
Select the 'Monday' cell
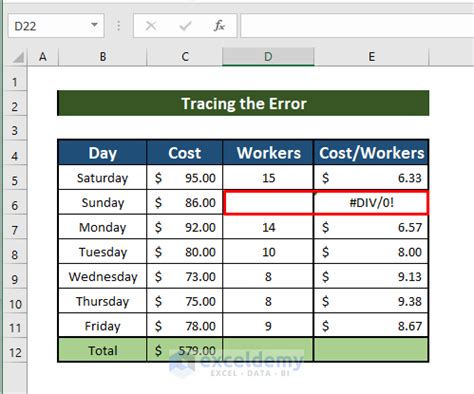pos(102,227)
